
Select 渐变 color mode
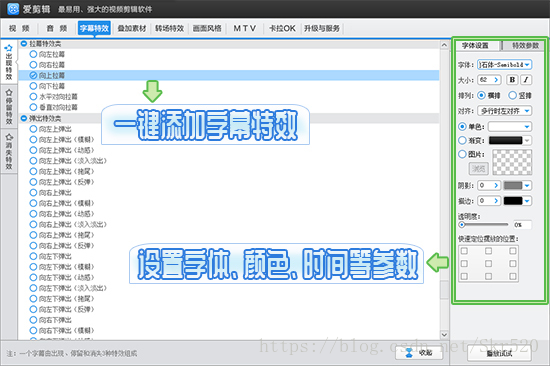click(x=462, y=140)
